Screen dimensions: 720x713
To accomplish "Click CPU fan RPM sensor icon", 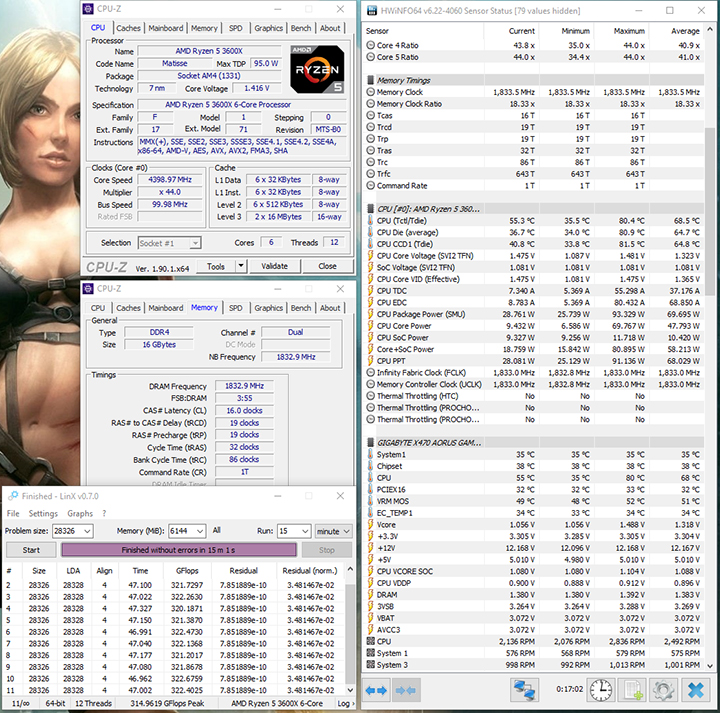I will pyautogui.click(x=371, y=641).
